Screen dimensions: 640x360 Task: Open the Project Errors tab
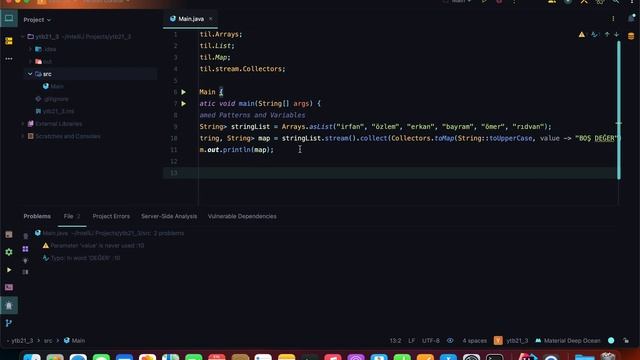pyautogui.click(x=111, y=216)
